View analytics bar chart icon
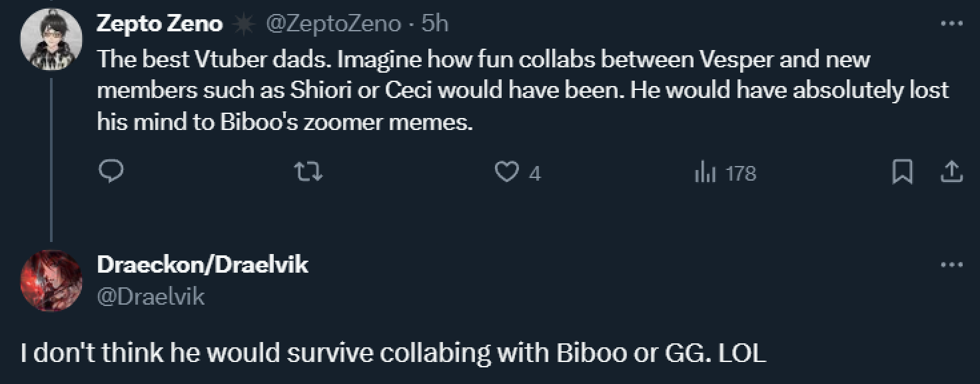Image resolution: width=980 pixels, height=384 pixels. coord(704,173)
